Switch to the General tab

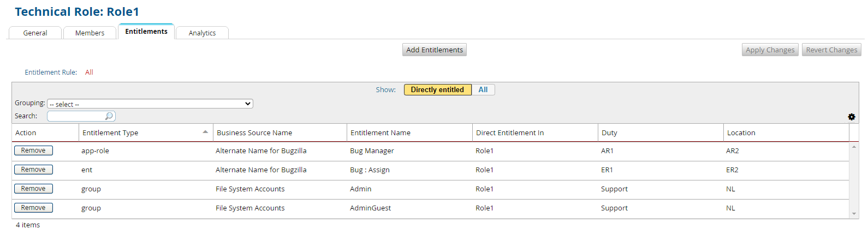click(x=35, y=33)
